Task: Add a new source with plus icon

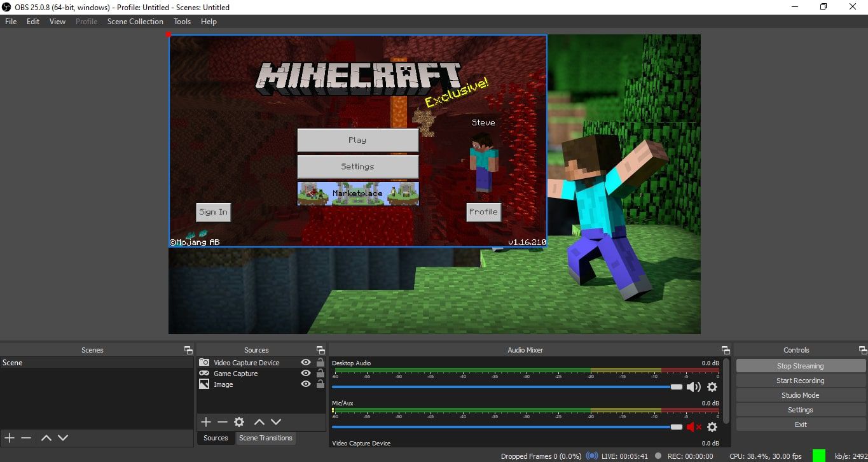Action: [206, 422]
